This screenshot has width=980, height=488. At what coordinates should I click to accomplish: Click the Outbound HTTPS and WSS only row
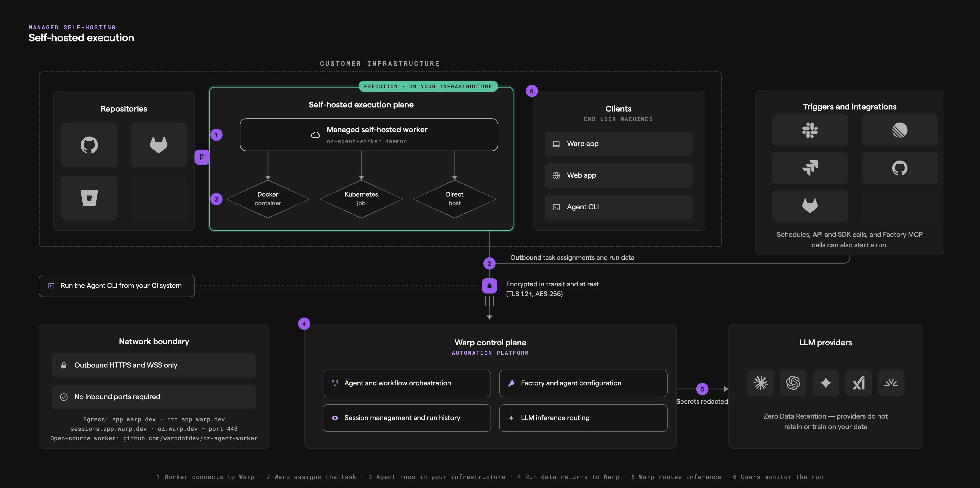click(154, 365)
